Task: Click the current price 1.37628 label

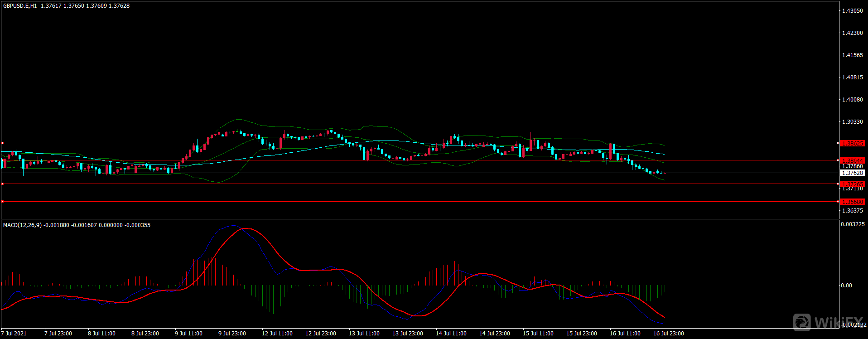Action: (x=852, y=173)
